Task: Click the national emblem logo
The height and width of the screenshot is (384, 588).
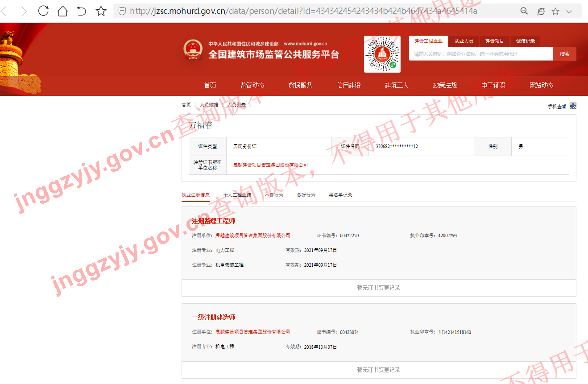Action: pos(193,49)
